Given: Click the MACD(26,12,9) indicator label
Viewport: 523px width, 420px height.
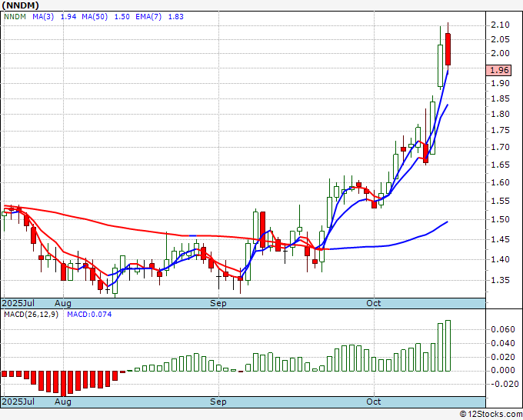Looking at the screenshot, I should [31, 315].
